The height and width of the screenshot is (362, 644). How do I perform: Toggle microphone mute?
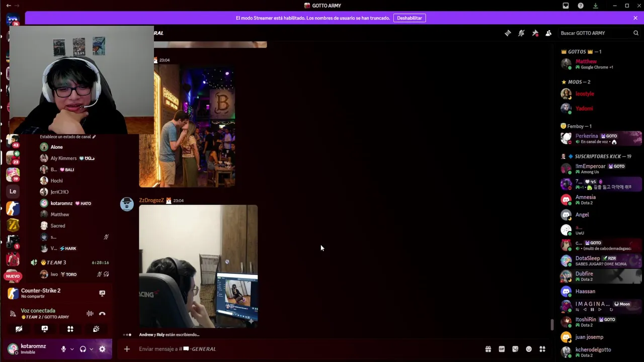[63, 349]
